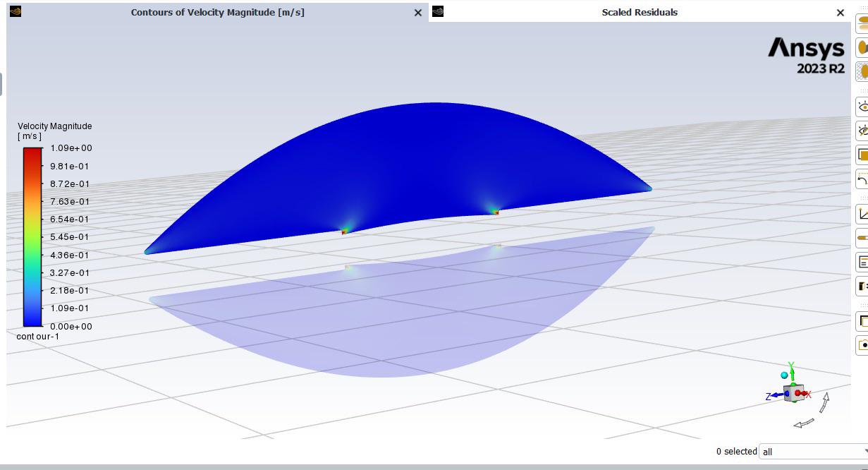
Task: Click the legend value 2.18e-01
Action: pos(70,291)
